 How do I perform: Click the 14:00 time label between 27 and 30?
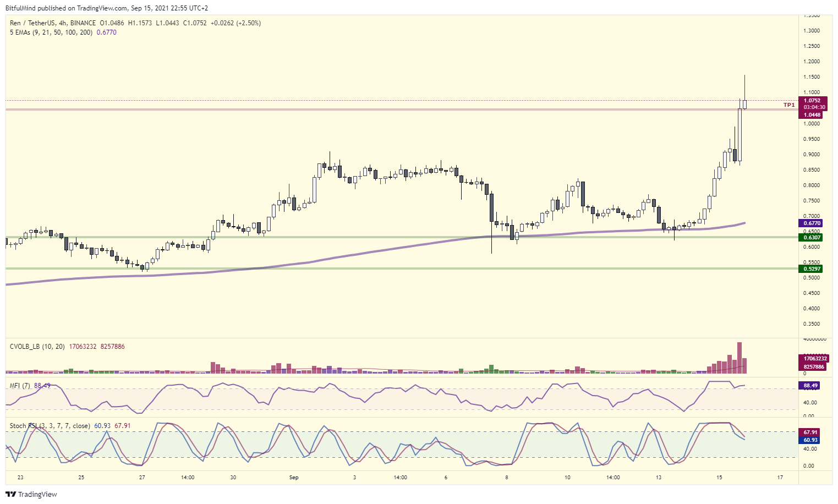pos(188,478)
